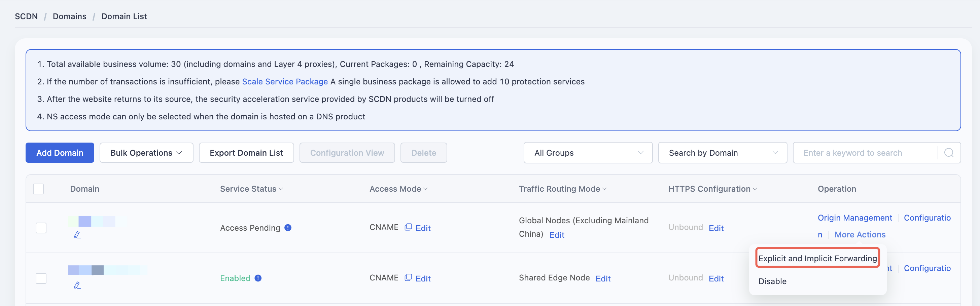Viewport: 980px width, 306px height.
Task: Click the Access Pending status text
Action: click(x=250, y=228)
